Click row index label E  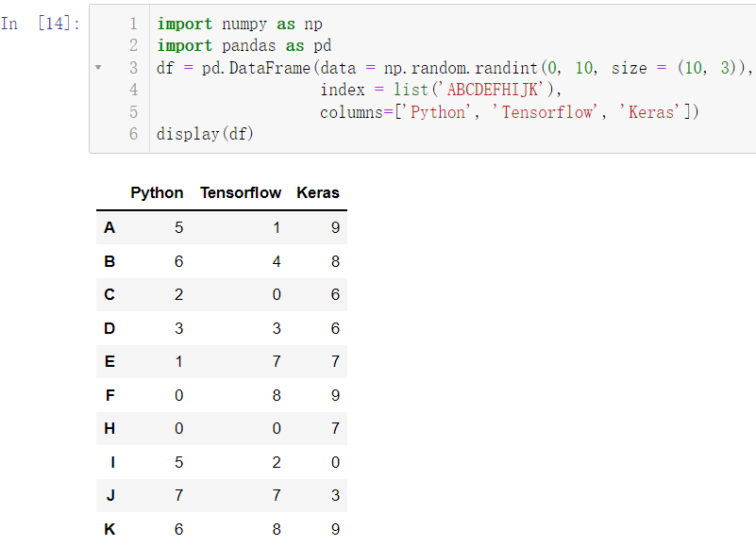coord(109,361)
